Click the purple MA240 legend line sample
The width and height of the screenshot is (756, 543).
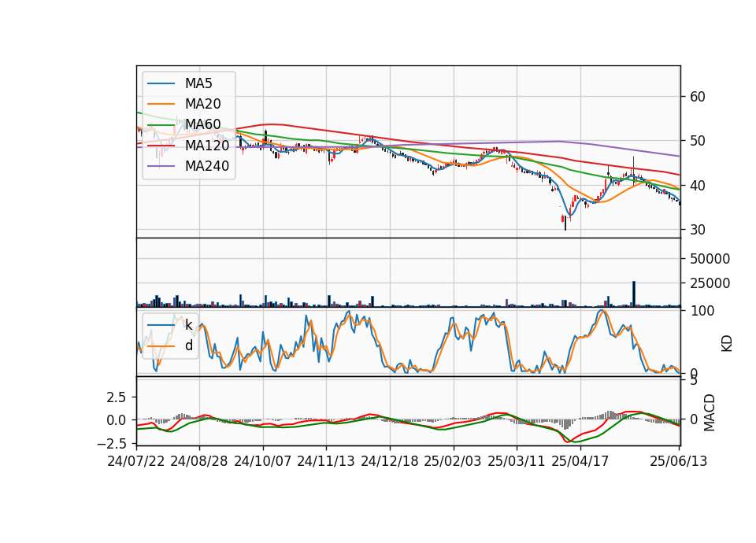161,166
